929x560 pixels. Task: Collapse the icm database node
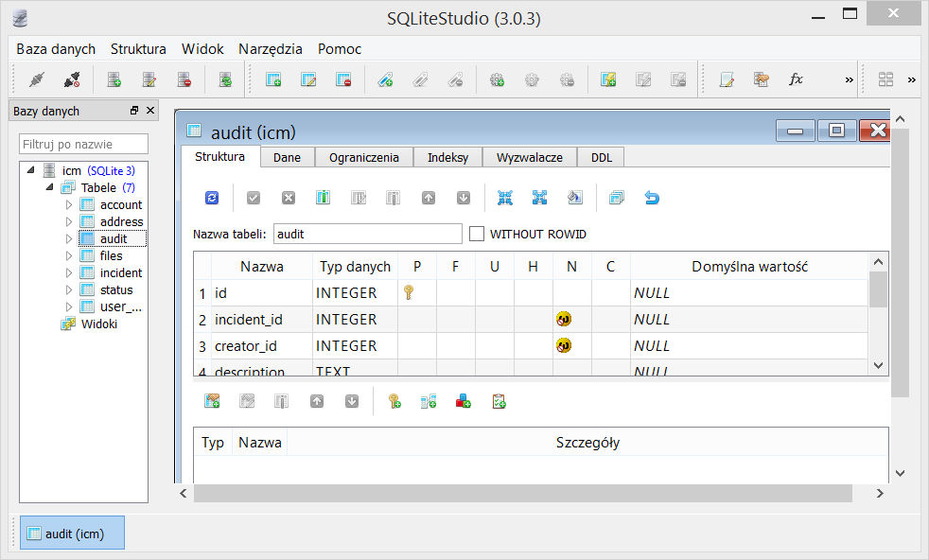pyautogui.click(x=31, y=170)
